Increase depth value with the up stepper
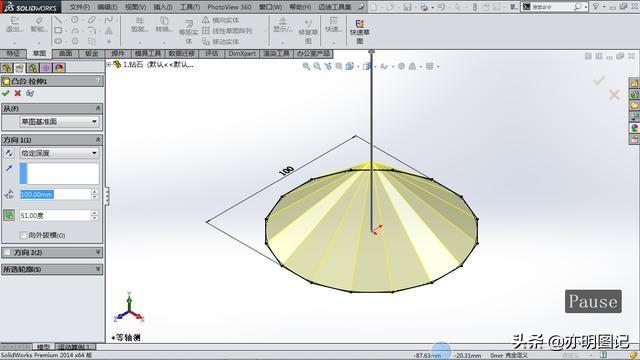The height and width of the screenshot is (360, 640). point(94,192)
